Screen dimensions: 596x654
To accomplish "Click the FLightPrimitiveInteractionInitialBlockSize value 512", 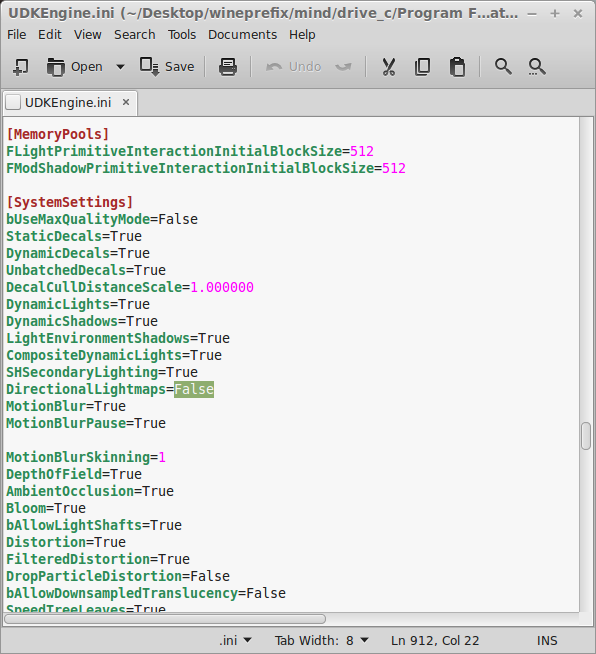I will click(x=362, y=151).
